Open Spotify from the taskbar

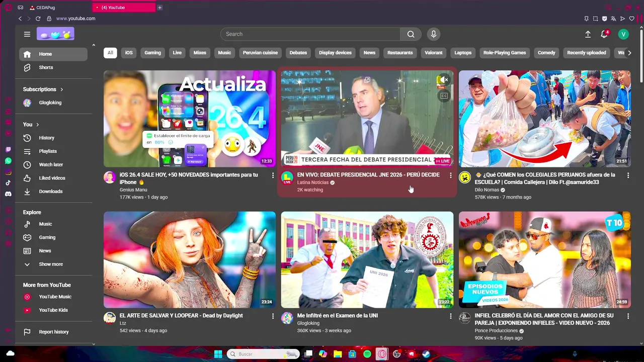tap(367, 354)
